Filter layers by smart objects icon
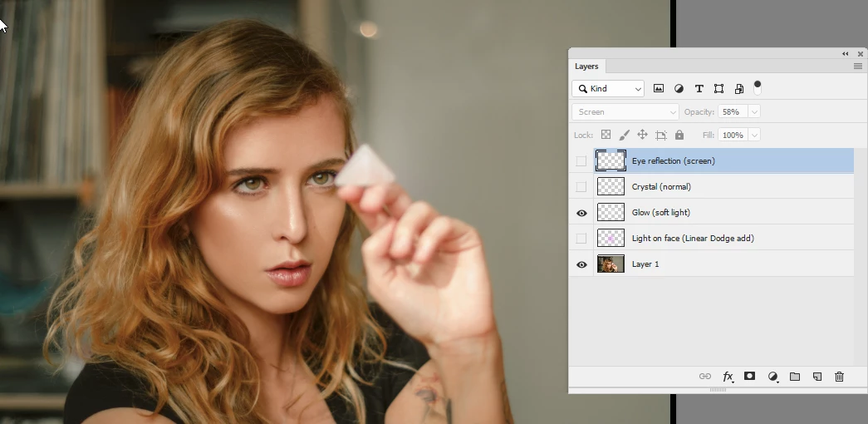The width and height of the screenshot is (868, 424). 739,88
